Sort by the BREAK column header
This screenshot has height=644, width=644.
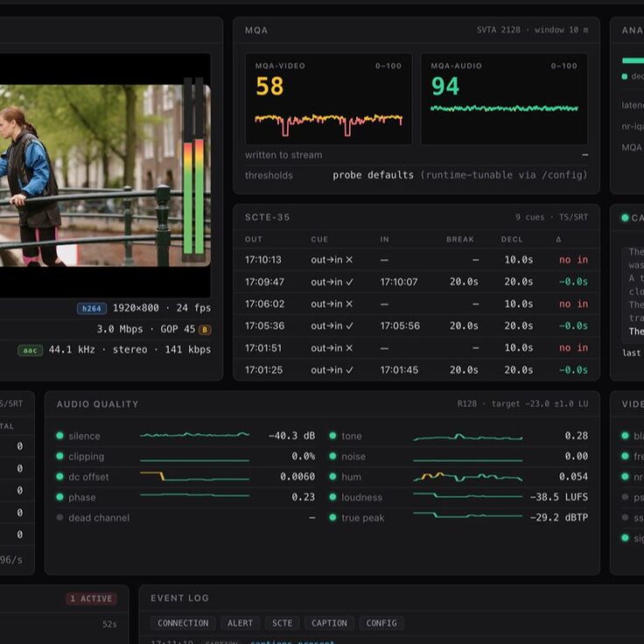coord(460,239)
